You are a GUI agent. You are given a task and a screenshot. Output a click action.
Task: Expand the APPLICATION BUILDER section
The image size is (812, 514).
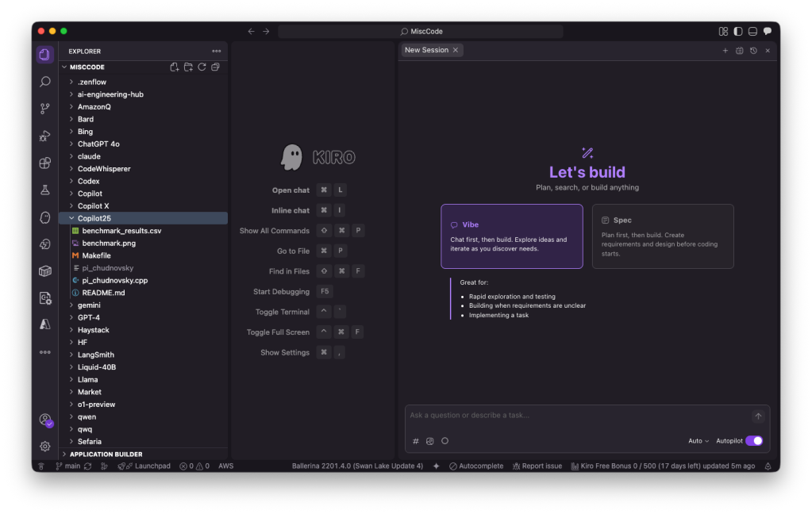[144, 455]
